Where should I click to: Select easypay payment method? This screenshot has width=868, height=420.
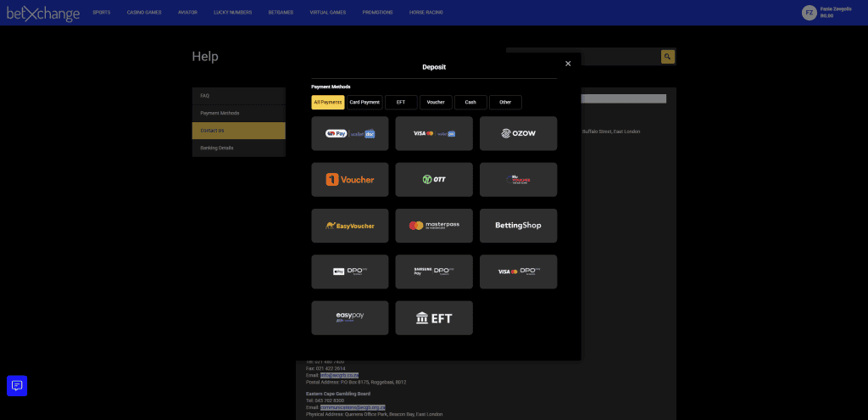click(x=350, y=318)
